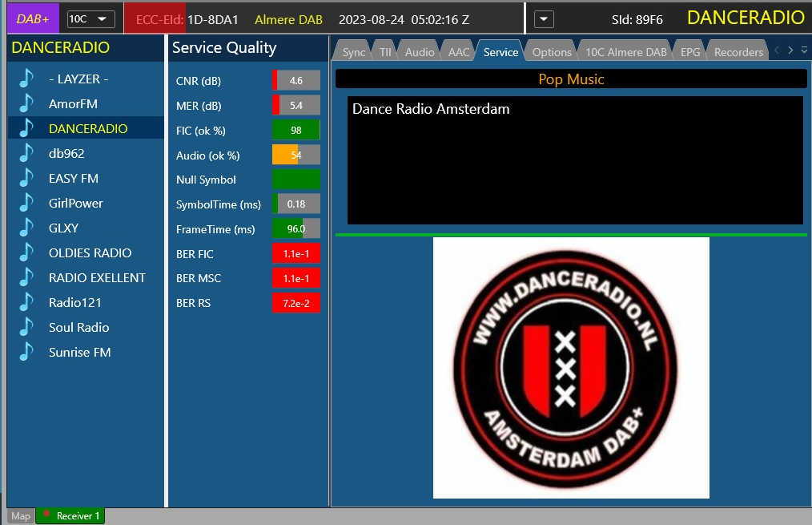812x525 pixels.
Task: Click the DANCERADIO Amsterdam DAB+ logo slideshow image
Action: [571, 368]
